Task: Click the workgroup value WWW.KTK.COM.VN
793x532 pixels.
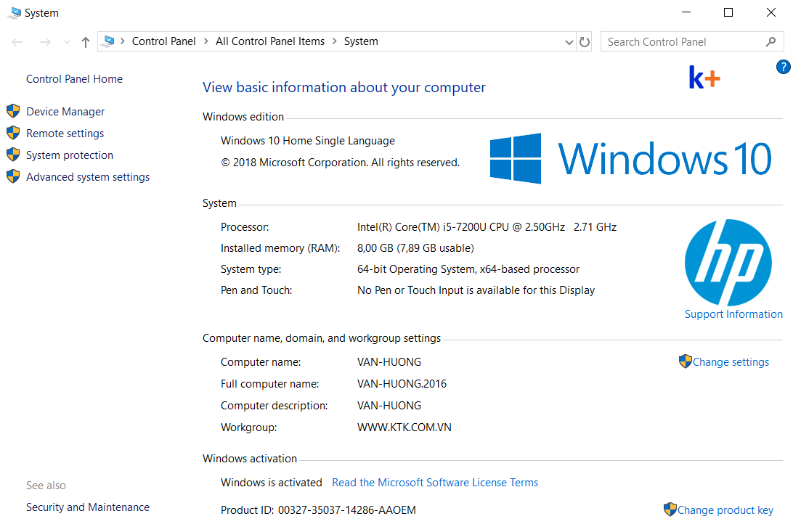Action: 404,427
